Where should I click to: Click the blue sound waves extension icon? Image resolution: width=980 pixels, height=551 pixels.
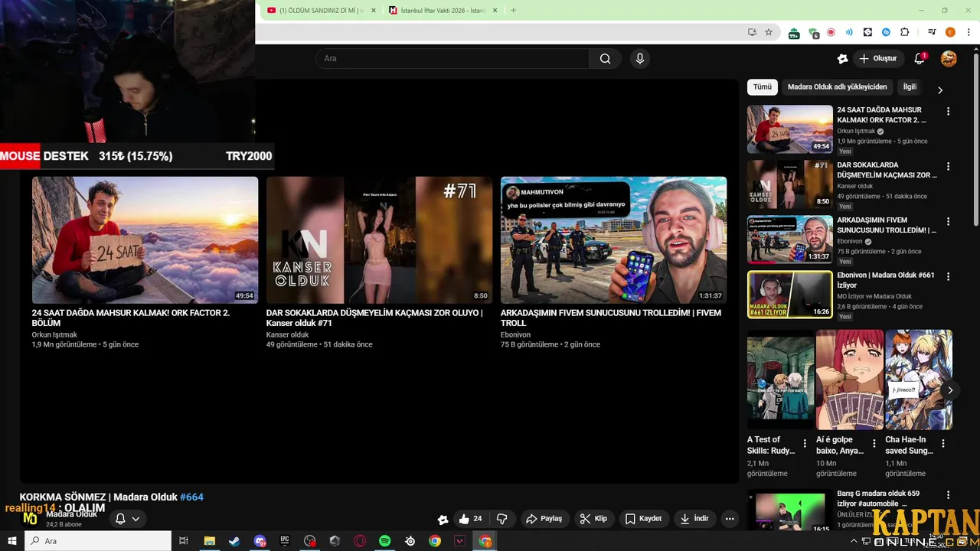coord(849,32)
